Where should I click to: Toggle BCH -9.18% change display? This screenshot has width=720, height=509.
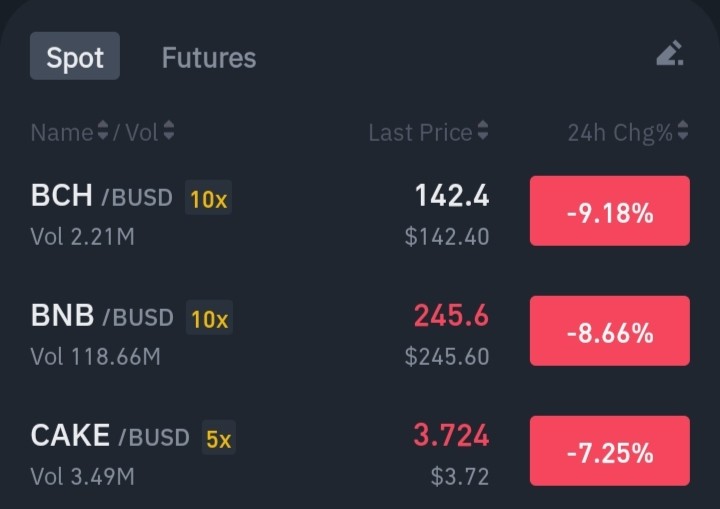pyautogui.click(x=610, y=211)
